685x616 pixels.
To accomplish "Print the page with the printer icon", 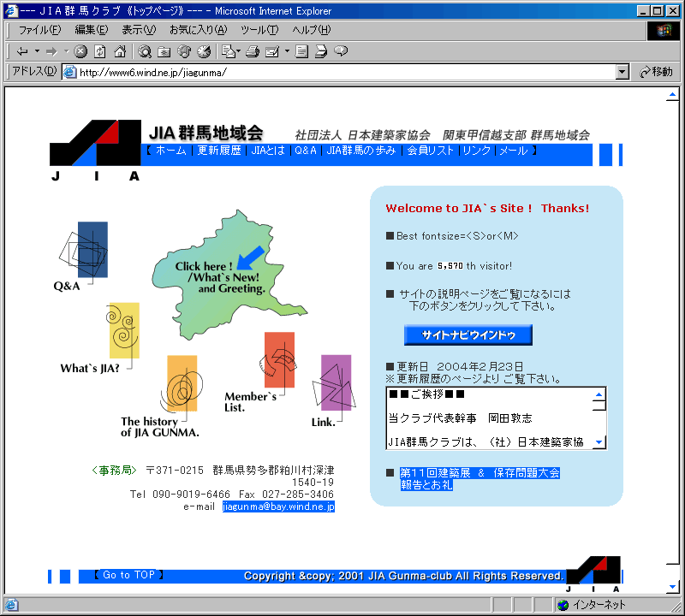I will click(253, 51).
